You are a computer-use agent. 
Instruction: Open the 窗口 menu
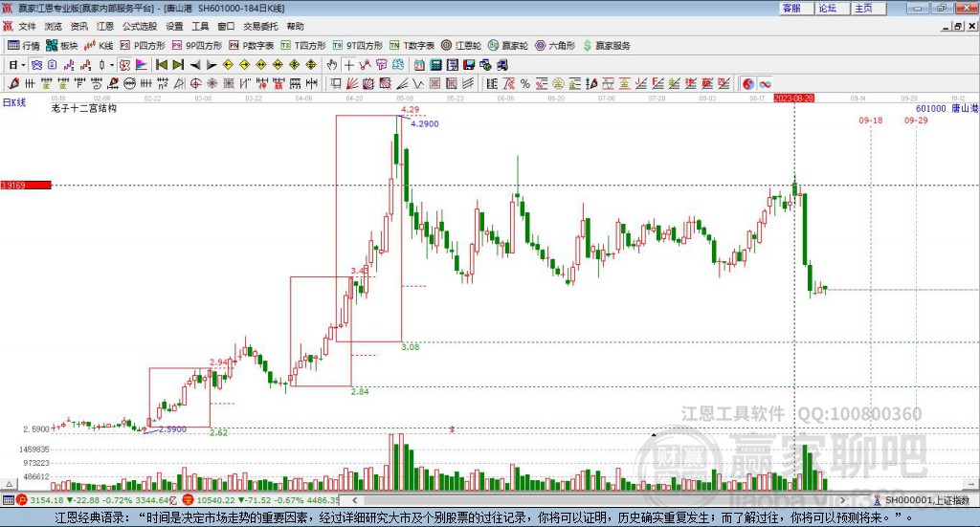pos(226,26)
